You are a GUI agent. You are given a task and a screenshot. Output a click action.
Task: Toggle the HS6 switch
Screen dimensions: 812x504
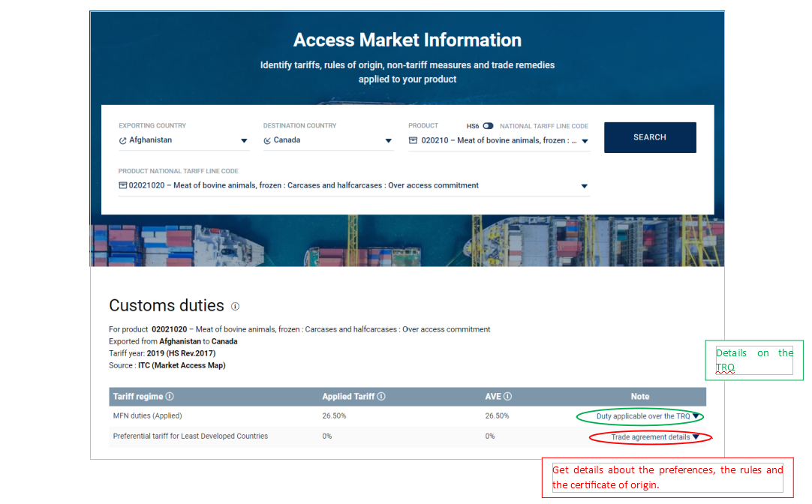pyautogui.click(x=488, y=126)
